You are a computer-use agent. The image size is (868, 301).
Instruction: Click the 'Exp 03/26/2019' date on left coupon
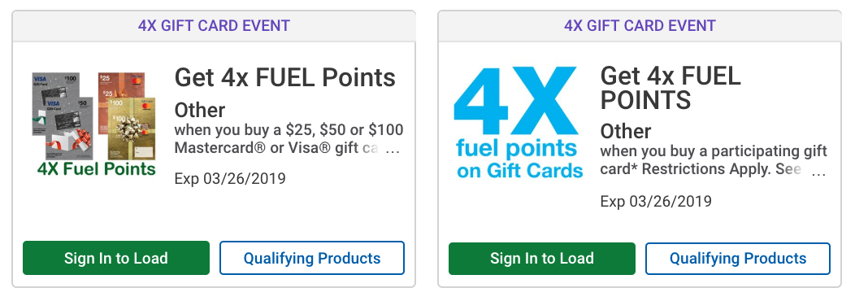tap(230, 179)
